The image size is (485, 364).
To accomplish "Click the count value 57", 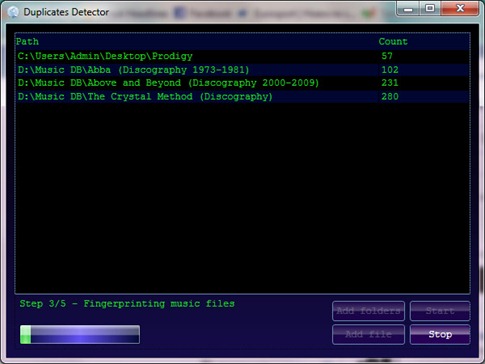I will [x=387, y=56].
